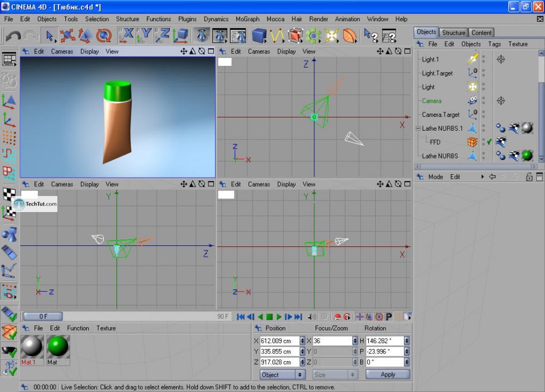Open the Object coordinate mode dropdown
The image size is (545, 392).
283,375
